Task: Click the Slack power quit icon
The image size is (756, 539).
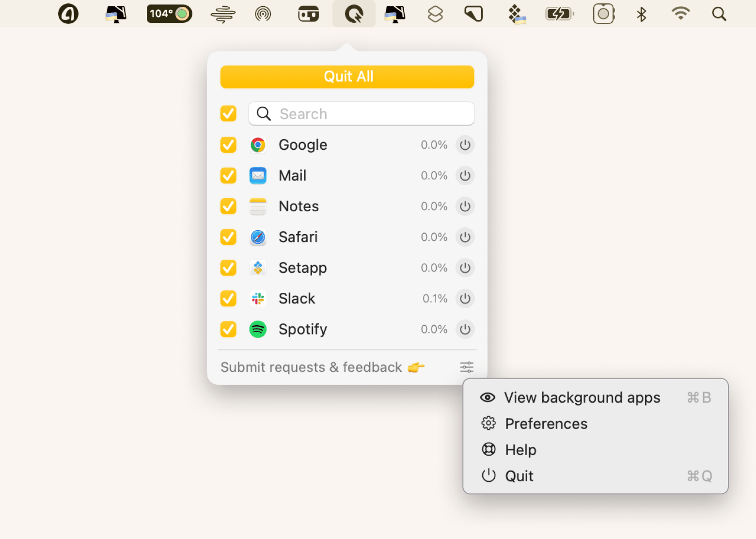Action: [x=465, y=299]
